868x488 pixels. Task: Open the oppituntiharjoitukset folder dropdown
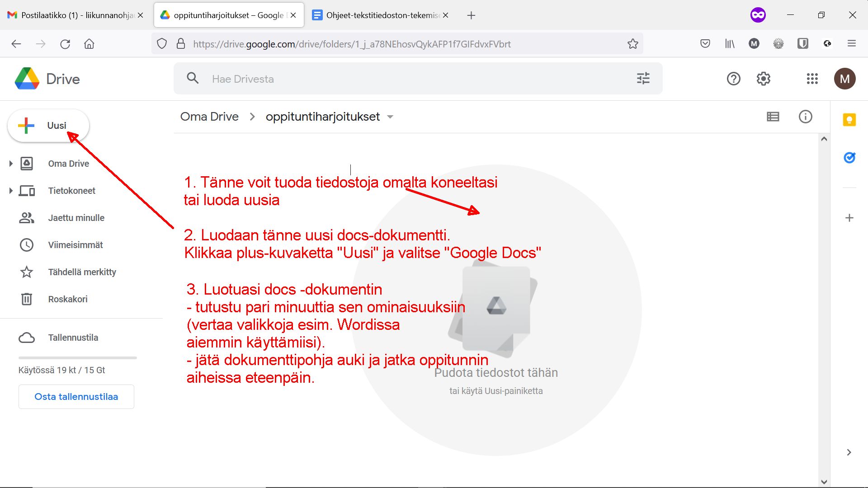(x=390, y=117)
